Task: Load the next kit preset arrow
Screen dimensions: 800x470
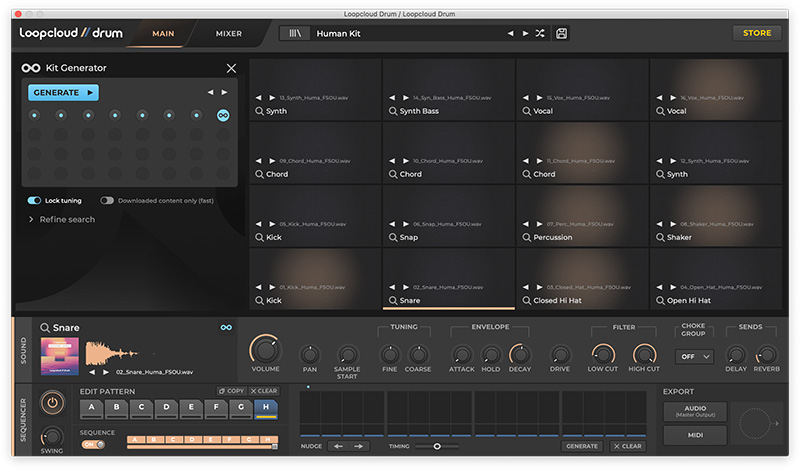Action: tap(525, 33)
